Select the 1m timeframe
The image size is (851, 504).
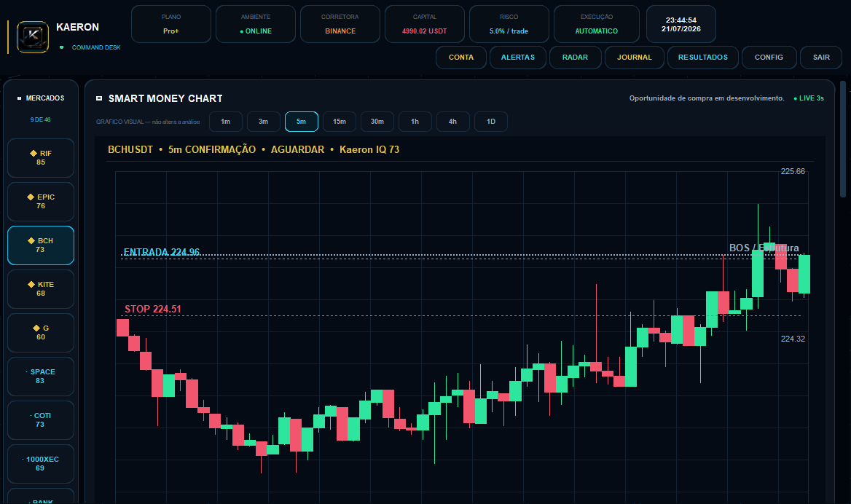click(x=225, y=122)
